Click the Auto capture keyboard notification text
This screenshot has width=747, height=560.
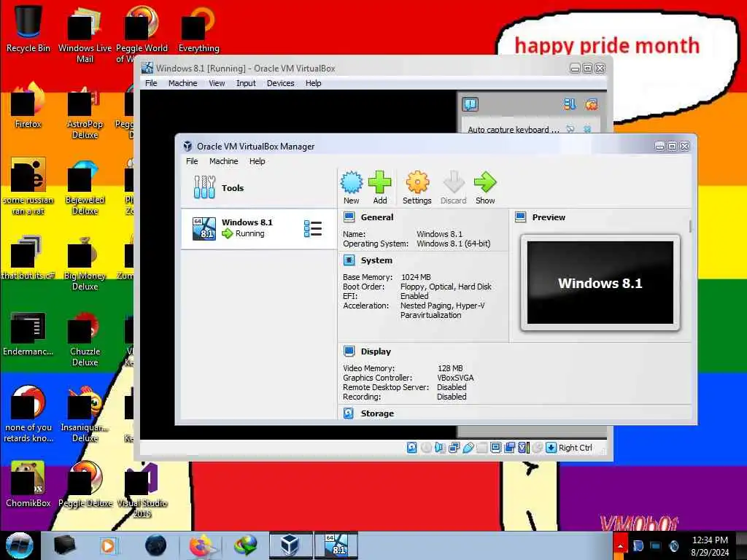pos(513,130)
